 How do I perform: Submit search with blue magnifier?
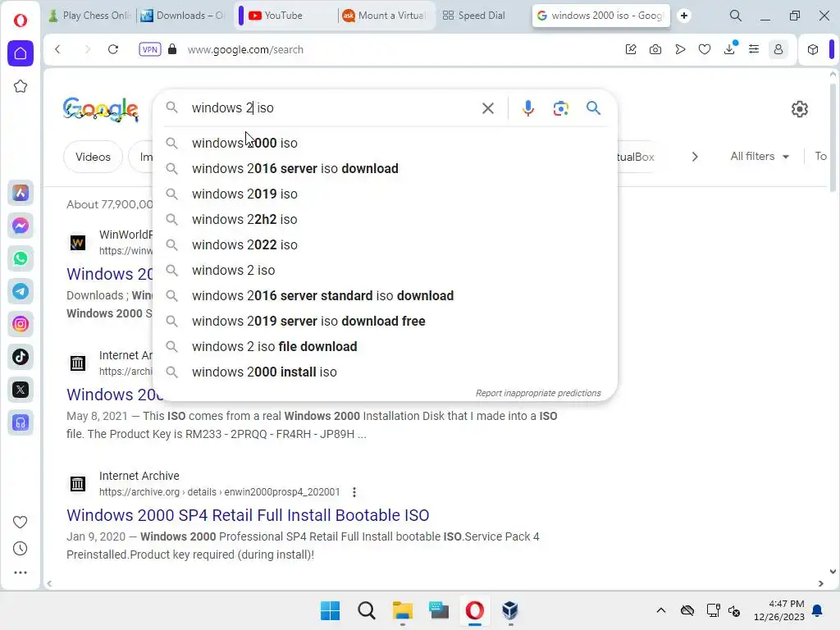pyautogui.click(x=594, y=108)
